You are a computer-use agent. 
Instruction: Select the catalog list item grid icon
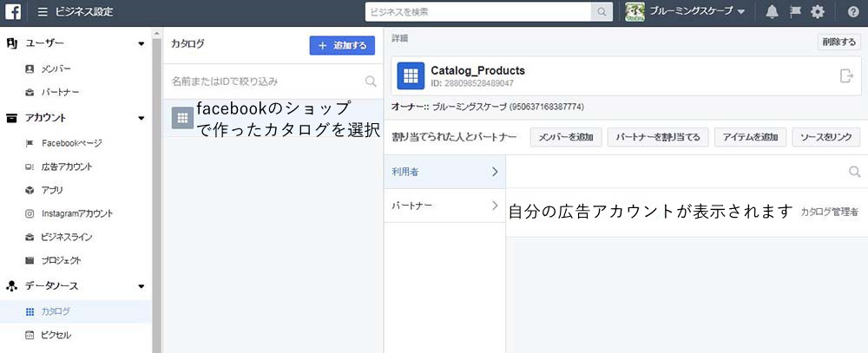pos(182,118)
